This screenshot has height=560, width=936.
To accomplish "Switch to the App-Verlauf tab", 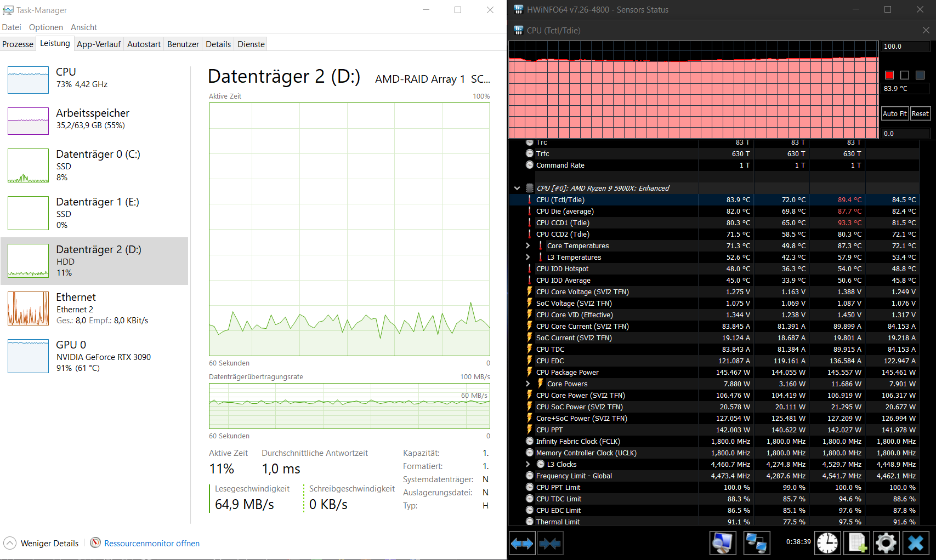I will [99, 44].
